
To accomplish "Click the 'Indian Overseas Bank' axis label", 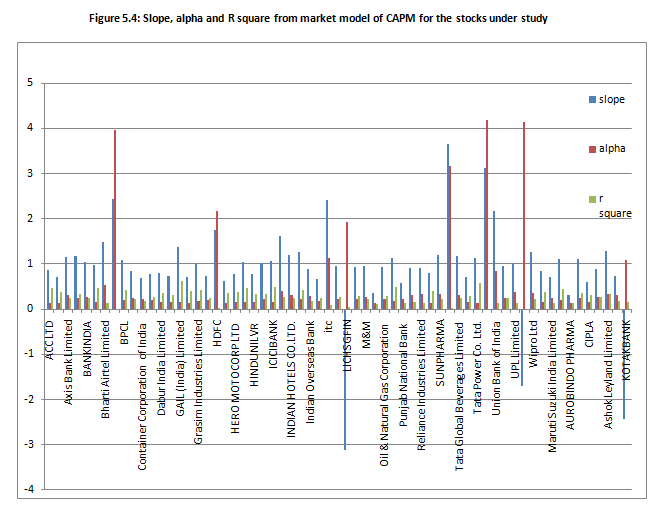I will pos(310,372).
